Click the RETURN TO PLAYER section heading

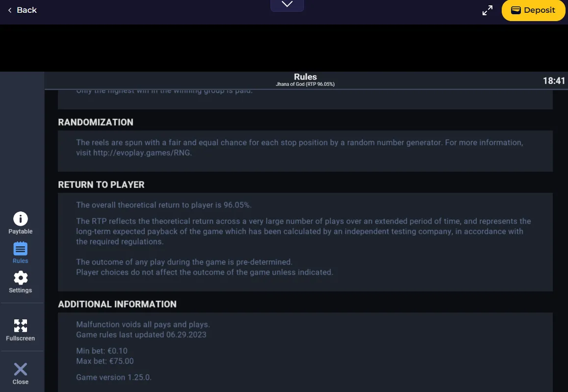click(x=101, y=184)
